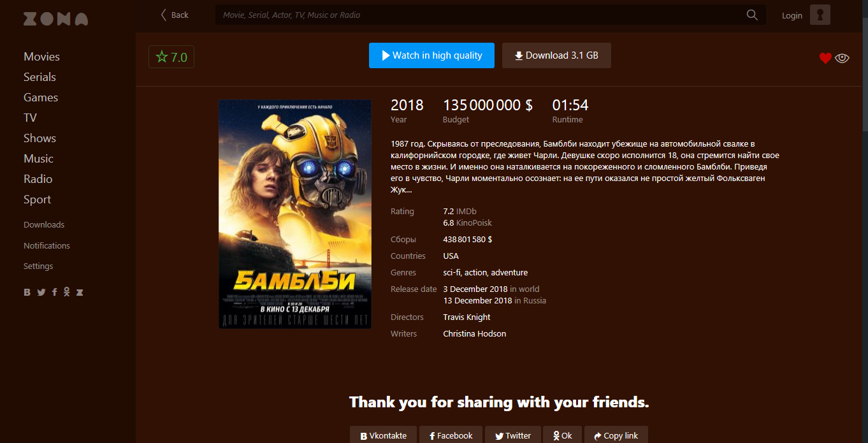Select the action genre link
The width and height of the screenshot is (868, 443).
475,273
